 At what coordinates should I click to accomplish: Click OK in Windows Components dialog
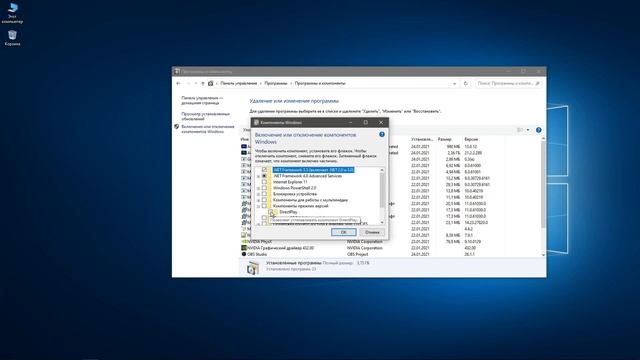pos(344,232)
